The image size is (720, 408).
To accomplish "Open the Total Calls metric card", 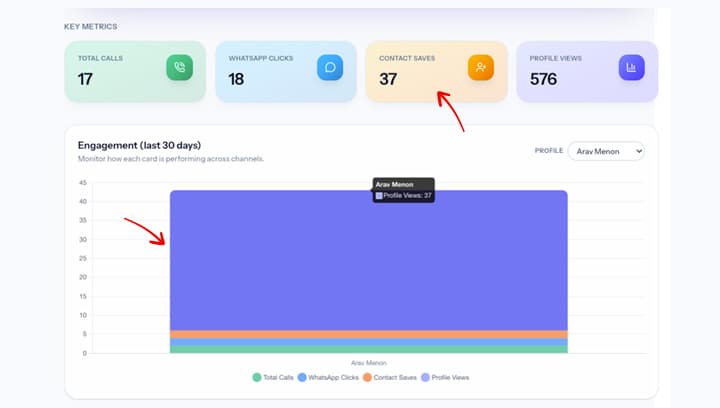I will tap(135, 72).
